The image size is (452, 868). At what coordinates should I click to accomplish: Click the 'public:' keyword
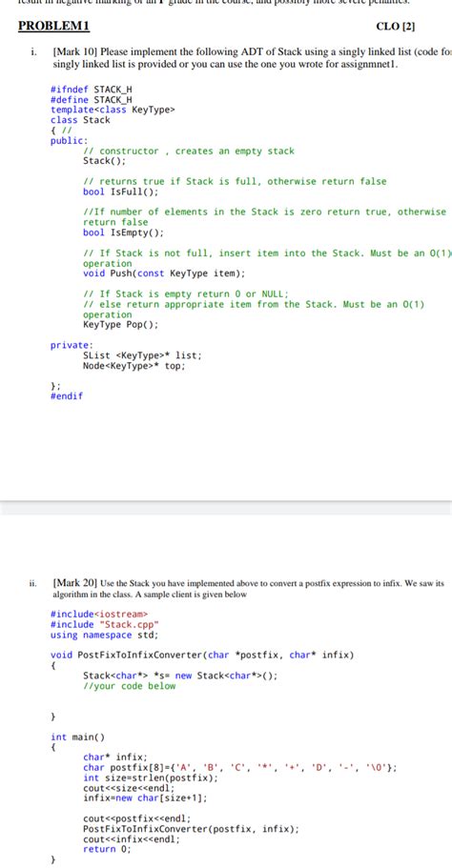[x=70, y=141]
